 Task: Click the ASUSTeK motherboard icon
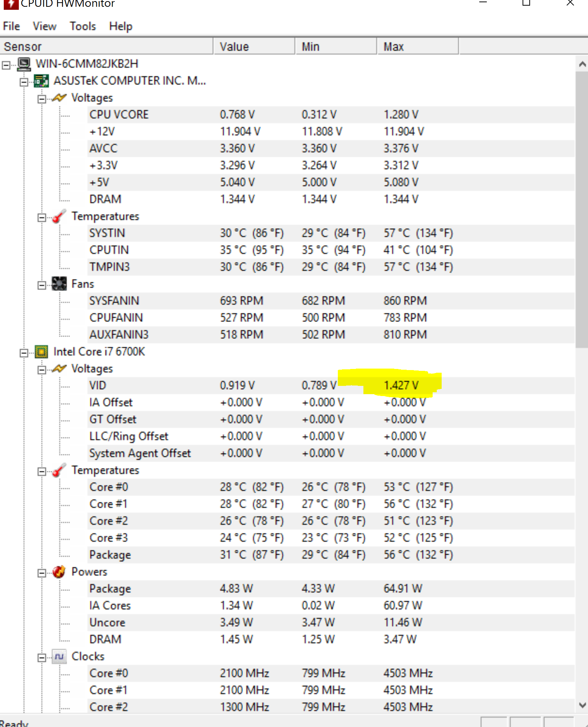click(41, 81)
